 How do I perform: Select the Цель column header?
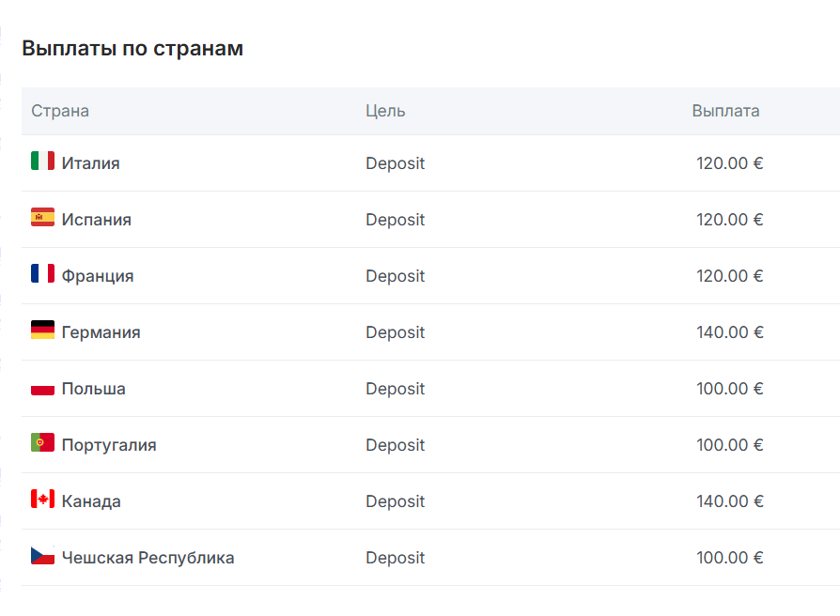click(x=385, y=111)
